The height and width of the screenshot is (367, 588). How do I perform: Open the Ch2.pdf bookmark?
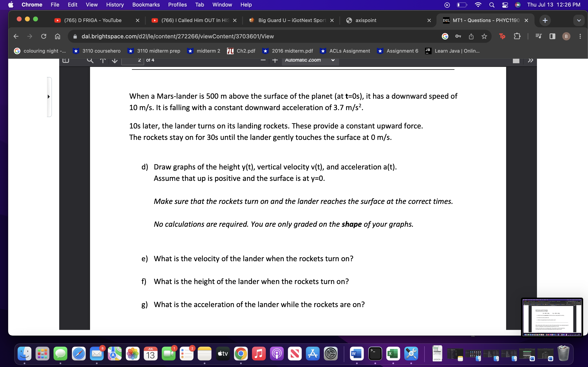(246, 51)
